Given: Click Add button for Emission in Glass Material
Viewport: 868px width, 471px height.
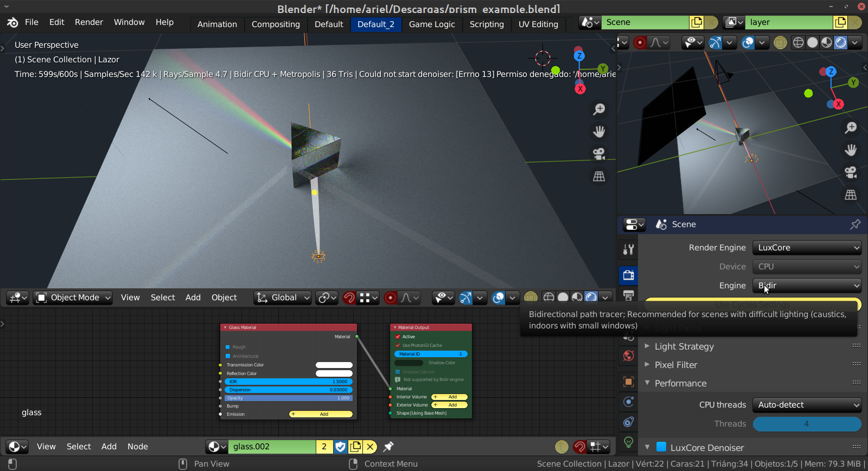Looking at the screenshot, I should click(321, 414).
